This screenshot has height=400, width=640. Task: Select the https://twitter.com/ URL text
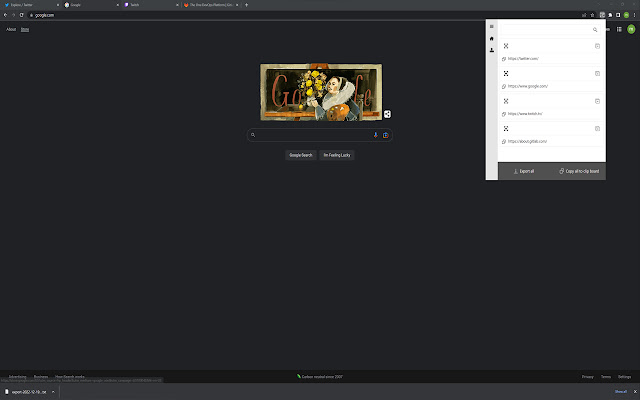523,59
